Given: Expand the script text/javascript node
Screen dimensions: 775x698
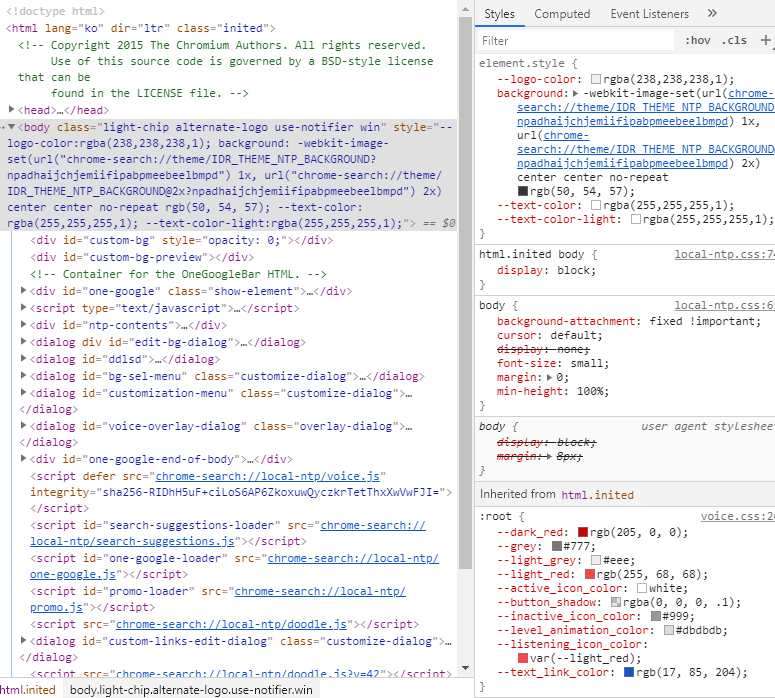Looking at the screenshot, I should 23,307.
